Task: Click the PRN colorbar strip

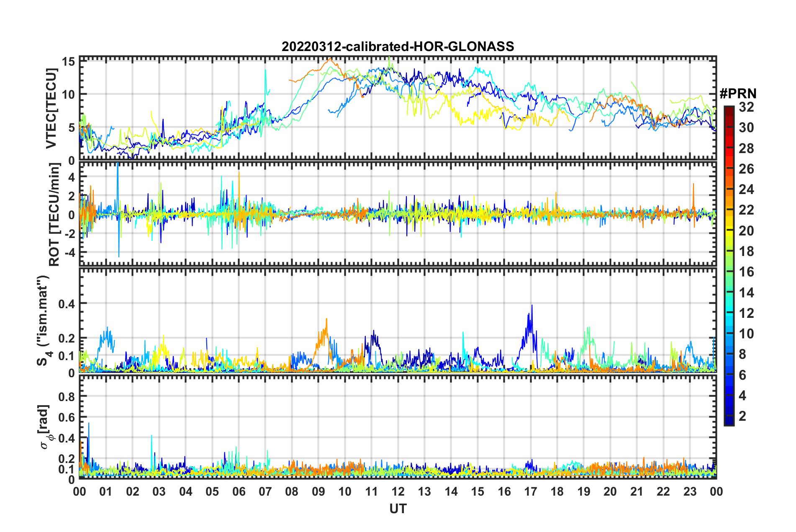Action: coord(729,265)
